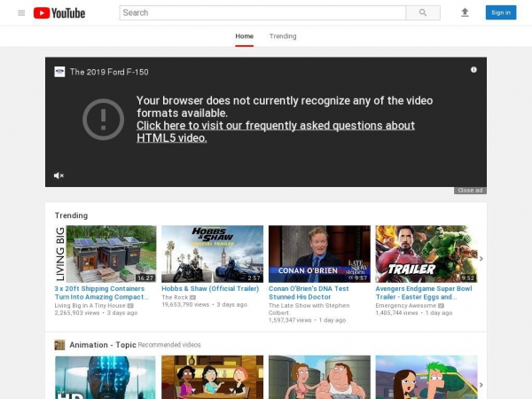532x399 pixels.
Task: Click the search magnifier button
Action: (423, 13)
